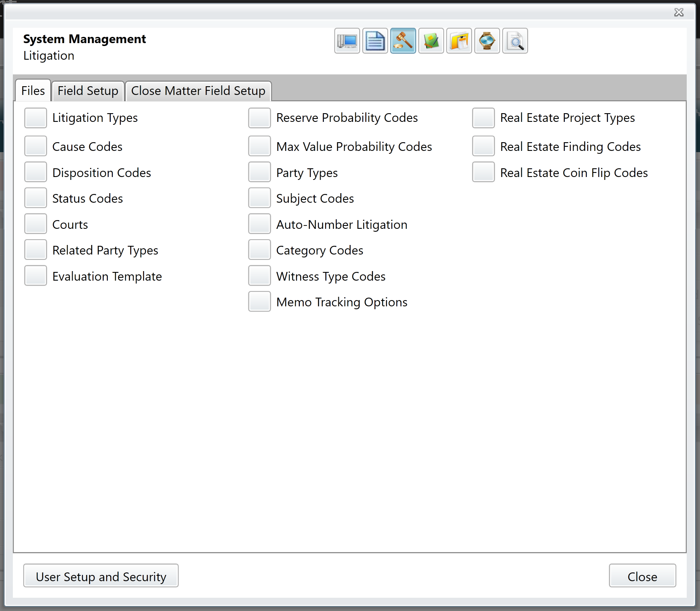Select the document module icon in toolbar
The image size is (700, 611).
pyautogui.click(x=375, y=41)
